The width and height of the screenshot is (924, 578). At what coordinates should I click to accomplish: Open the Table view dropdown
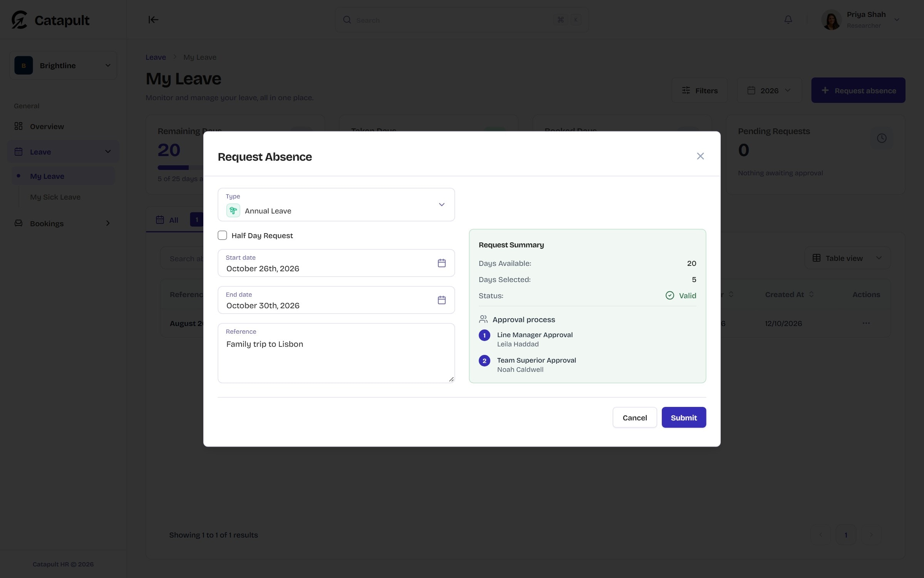[x=847, y=258]
